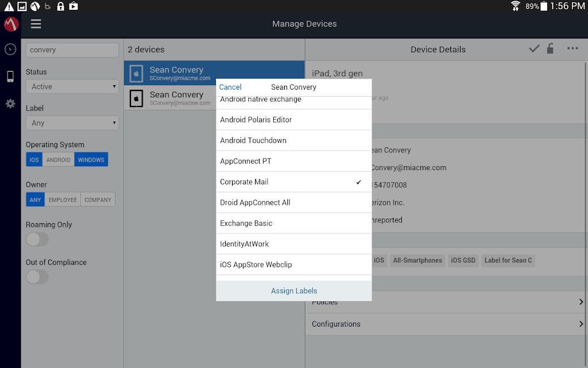Toggle the Roaming Only switch
The width and height of the screenshot is (588, 368).
tap(37, 239)
